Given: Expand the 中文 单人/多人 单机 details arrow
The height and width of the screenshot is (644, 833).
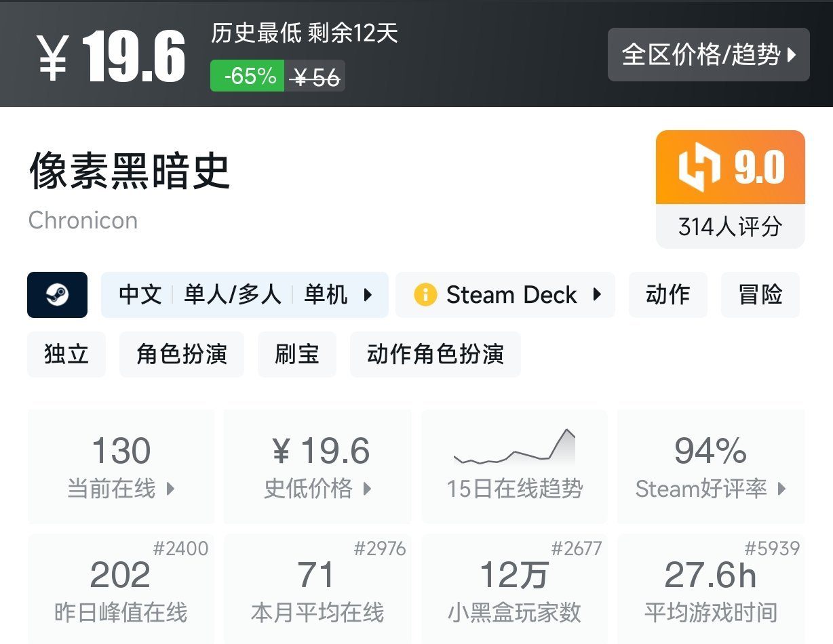Looking at the screenshot, I should (x=368, y=295).
